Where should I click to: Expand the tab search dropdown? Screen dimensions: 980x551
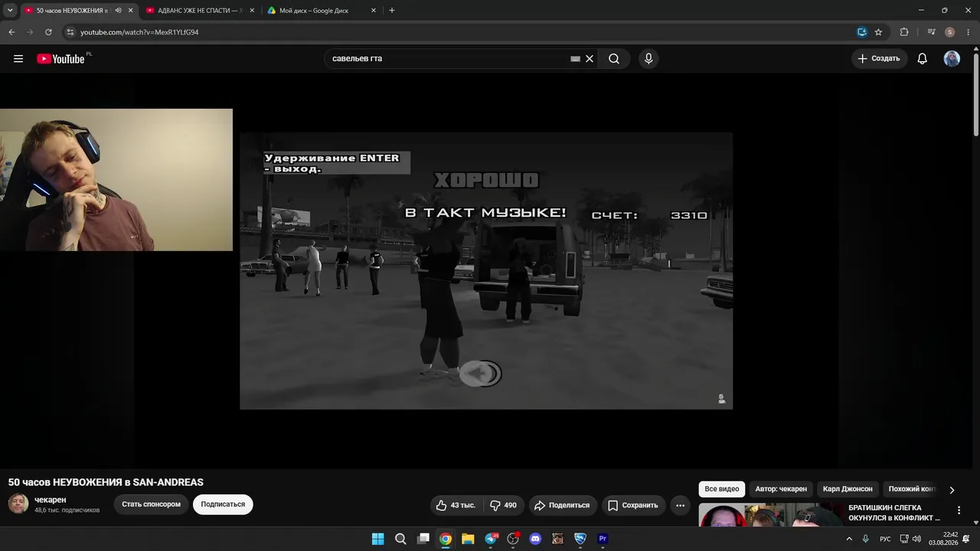pyautogui.click(x=10, y=11)
